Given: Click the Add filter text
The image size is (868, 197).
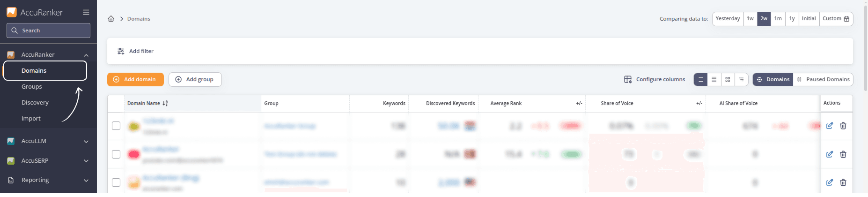Looking at the screenshot, I should (x=141, y=51).
